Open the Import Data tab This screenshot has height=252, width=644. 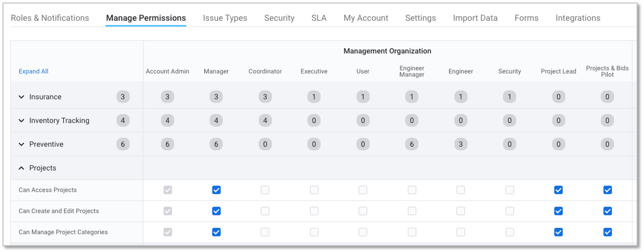[475, 18]
